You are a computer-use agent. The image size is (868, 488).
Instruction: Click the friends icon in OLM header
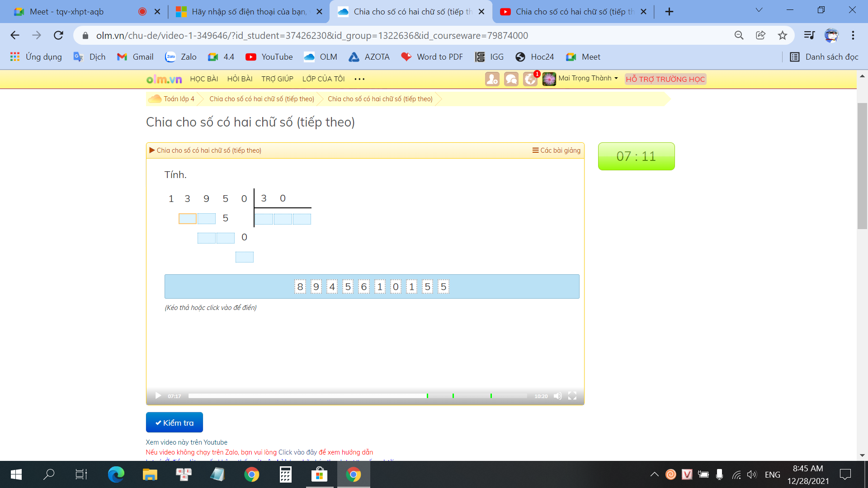click(x=492, y=79)
